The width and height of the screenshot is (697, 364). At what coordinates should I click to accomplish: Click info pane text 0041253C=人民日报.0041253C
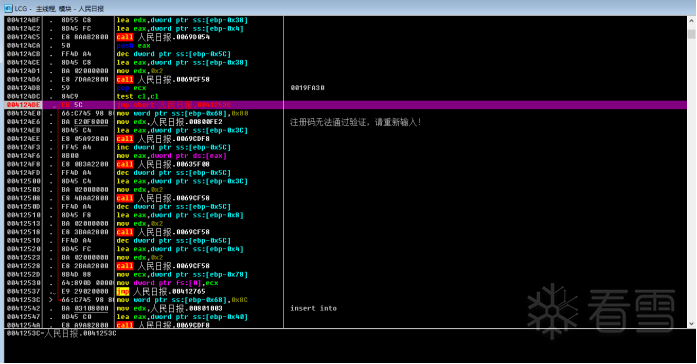(x=61, y=333)
